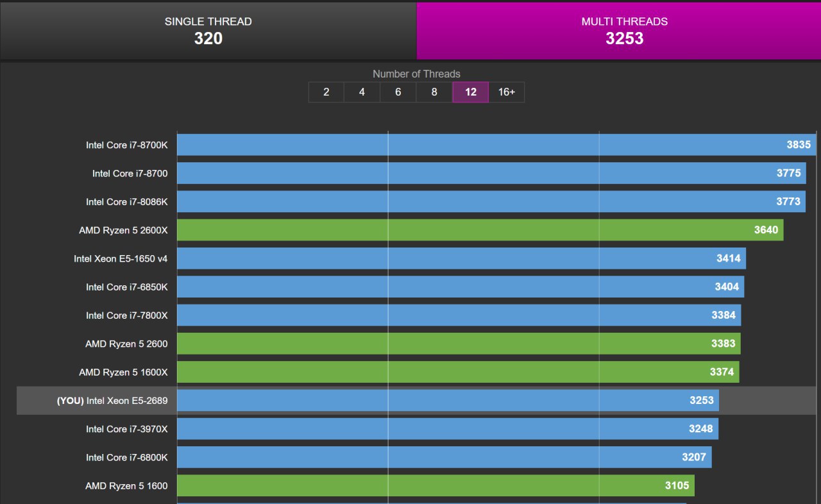
Task: Click the Intel Core i7-8086K label
Action: pos(127,201)
